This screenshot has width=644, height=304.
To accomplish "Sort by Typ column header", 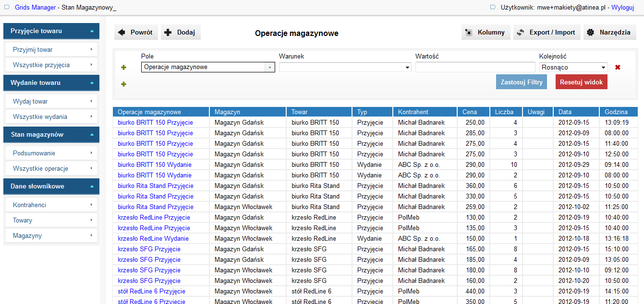I will point(373,112).
